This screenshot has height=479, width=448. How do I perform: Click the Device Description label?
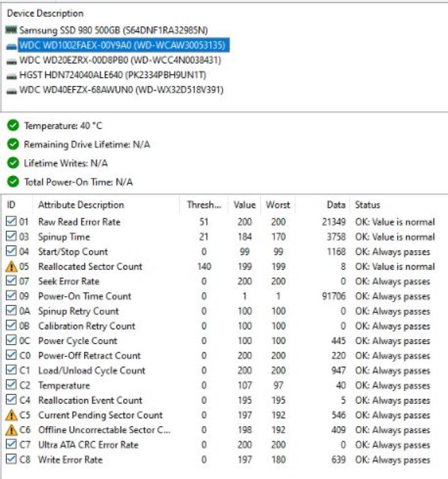[45, 13]
